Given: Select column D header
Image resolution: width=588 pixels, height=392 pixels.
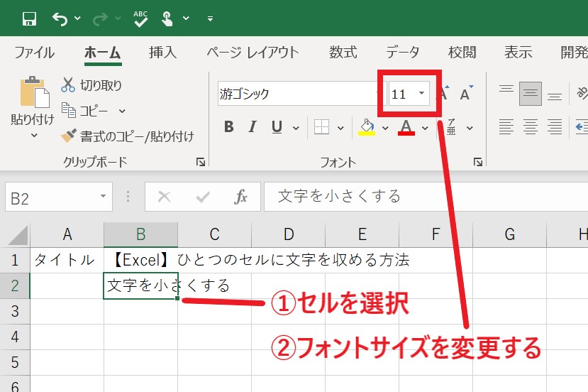Looking at the screenshot, I should (x=289, y=234).
